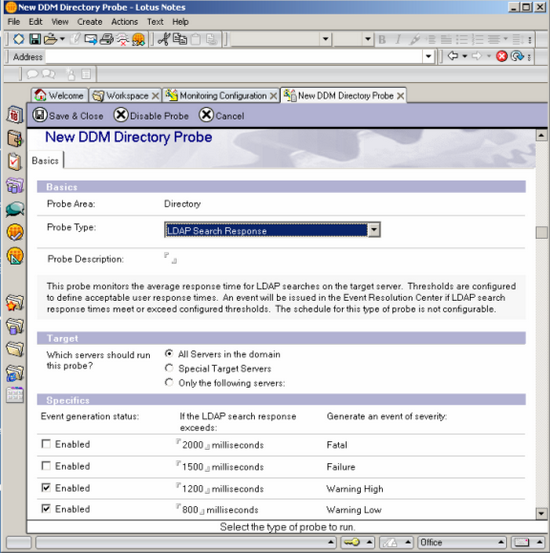
Task: Click the Save & Close disk icon
Action: (x=40, y=115)
